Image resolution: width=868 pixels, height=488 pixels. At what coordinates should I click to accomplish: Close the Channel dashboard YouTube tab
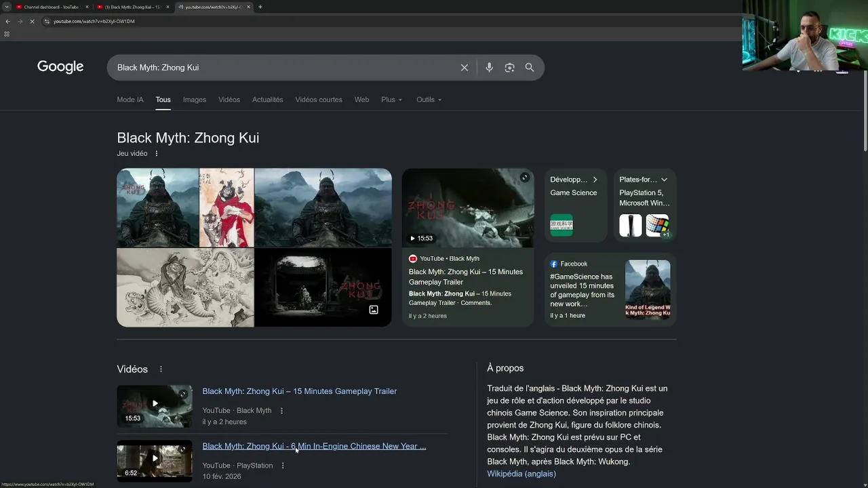(86, 7)
